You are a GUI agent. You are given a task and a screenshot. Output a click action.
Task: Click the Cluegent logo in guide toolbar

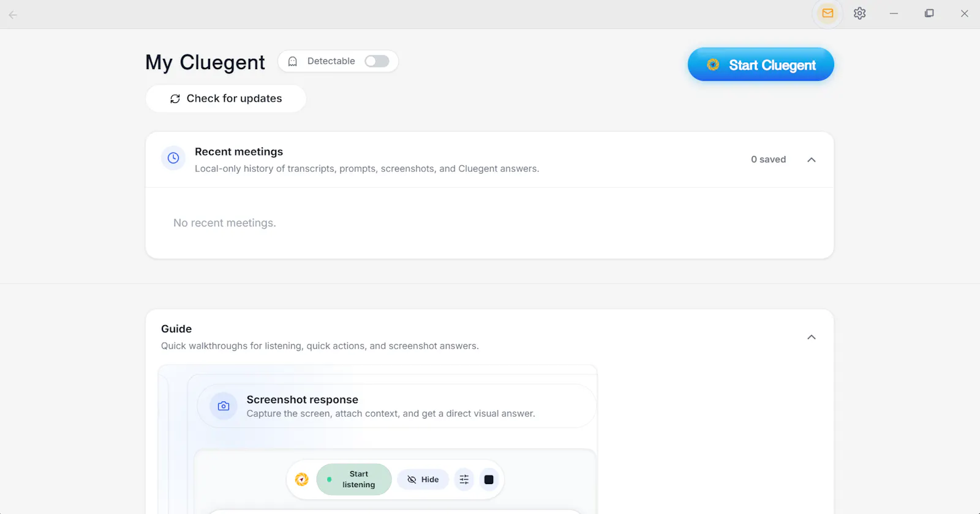coord(301,480)
